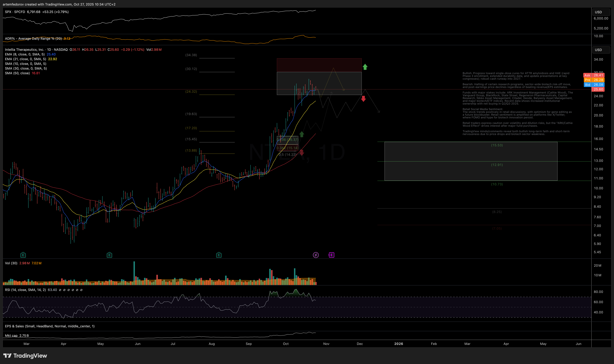The width and height of the screenshot is (614, 364).
Task: Click the Bid 26.08 price label
Action: 594,85
